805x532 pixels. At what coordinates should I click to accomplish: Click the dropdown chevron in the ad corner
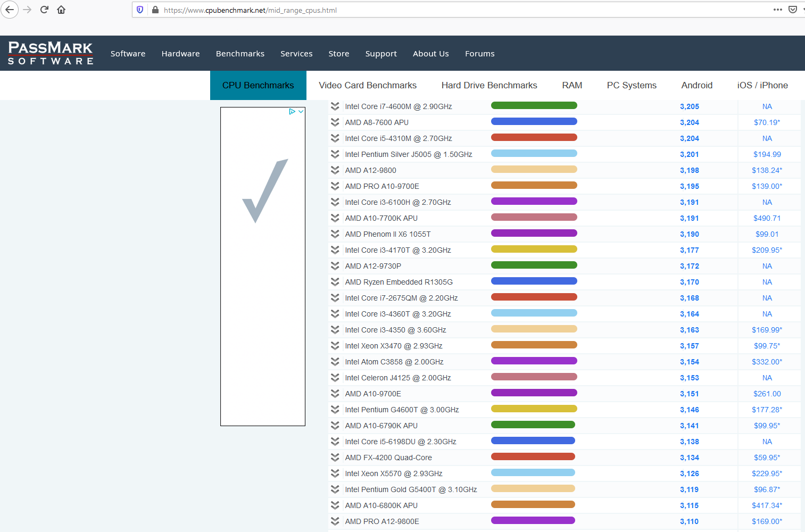click(x=301, y=112)
